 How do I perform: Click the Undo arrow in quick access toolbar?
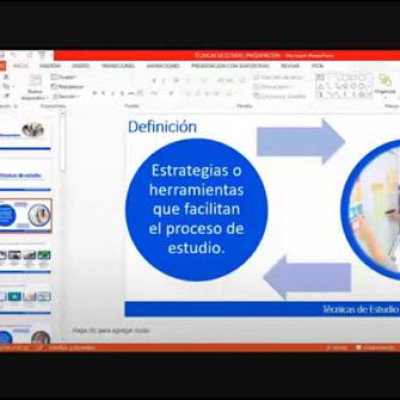pos(13,54)
